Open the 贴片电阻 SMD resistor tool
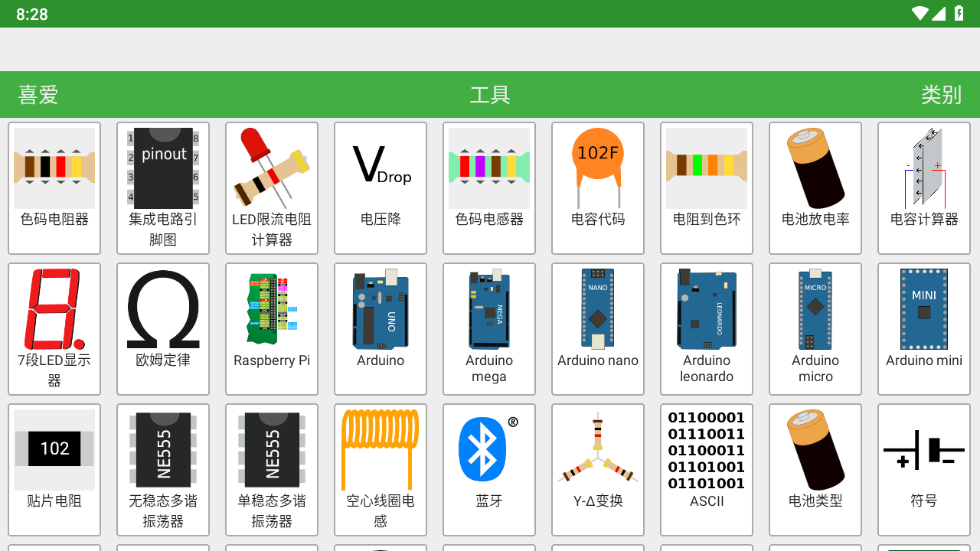Screen dimensions: 980x551 [54, 470]
